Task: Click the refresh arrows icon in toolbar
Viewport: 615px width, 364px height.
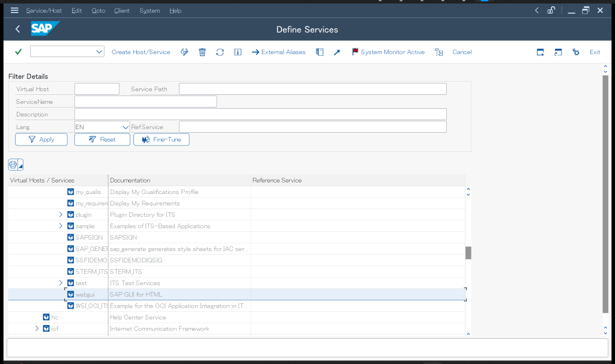Action: 220,52
